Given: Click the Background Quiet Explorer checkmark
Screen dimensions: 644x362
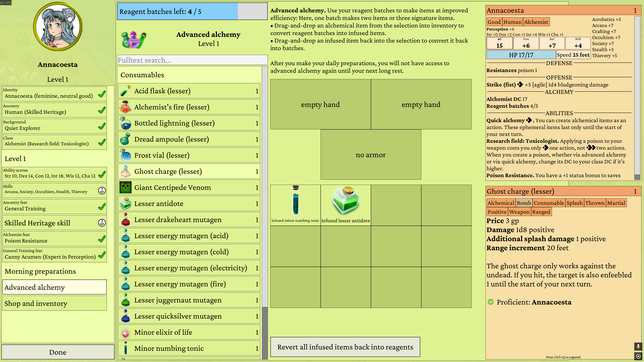Looking at the screenshot, I should pos(102,126).
